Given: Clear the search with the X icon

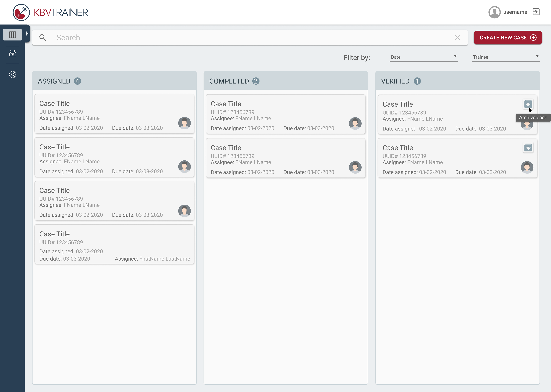Looking at the screenshot, I should pos(457,37).
